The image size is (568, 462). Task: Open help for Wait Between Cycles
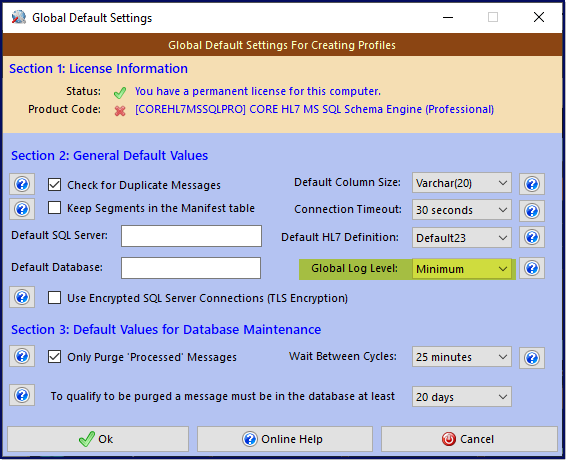pos(532,358)
